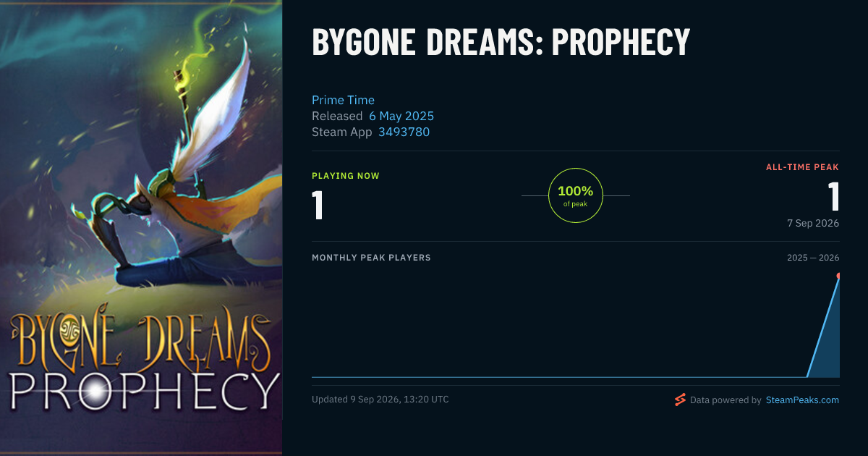868x456 pixels.
Task: Click the SteamPeaks logo icon
Action: [680, 400]
